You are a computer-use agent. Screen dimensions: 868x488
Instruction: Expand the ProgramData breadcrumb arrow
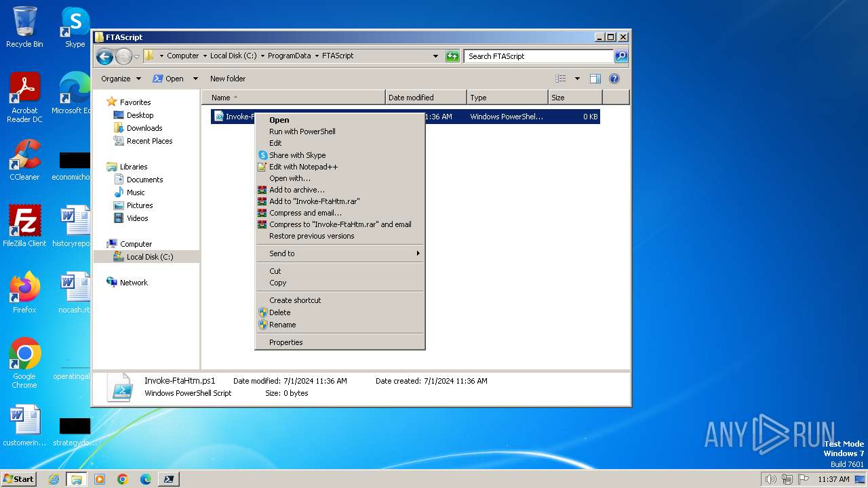coord(316,56)
